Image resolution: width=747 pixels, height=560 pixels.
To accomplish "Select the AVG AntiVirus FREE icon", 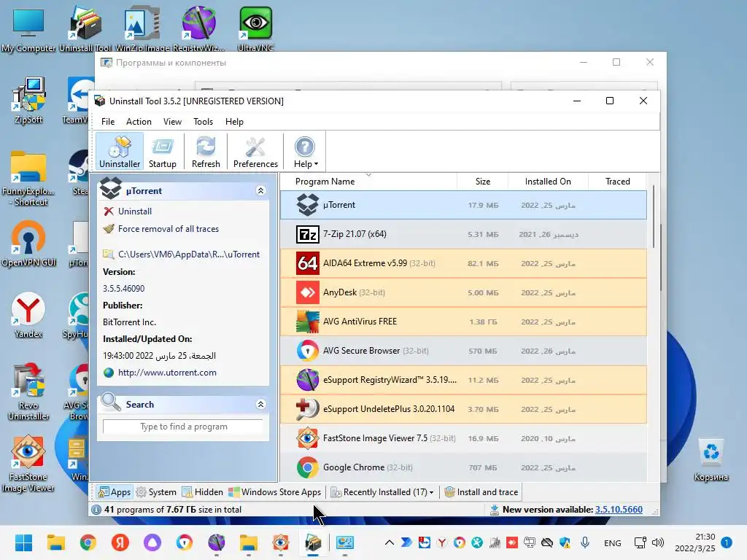I will tap(307, 322).
